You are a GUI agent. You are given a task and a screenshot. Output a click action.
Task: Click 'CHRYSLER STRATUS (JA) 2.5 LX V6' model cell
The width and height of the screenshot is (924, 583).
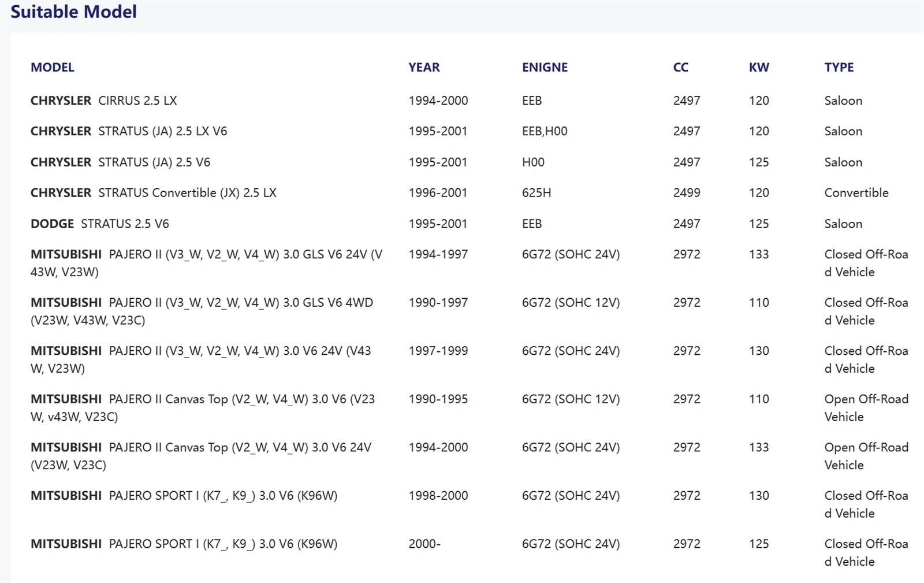129,131
